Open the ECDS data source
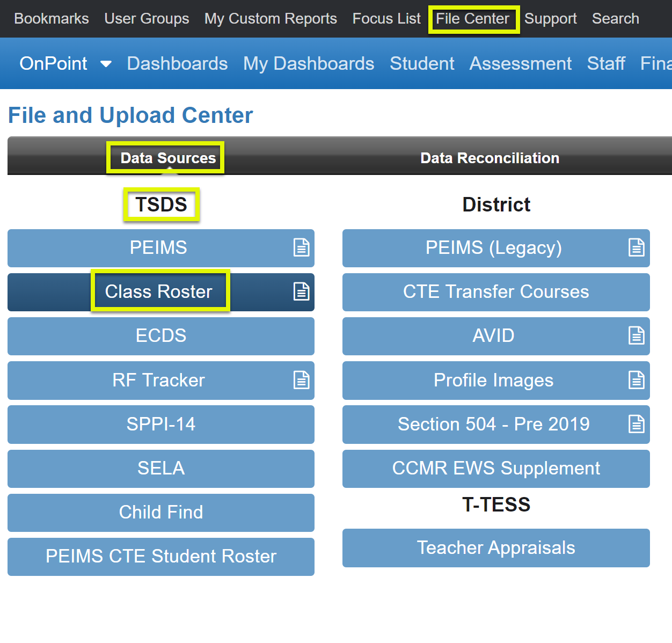This screenshot has height=643, width=672. pyautogui.click(x=161, y=336)
